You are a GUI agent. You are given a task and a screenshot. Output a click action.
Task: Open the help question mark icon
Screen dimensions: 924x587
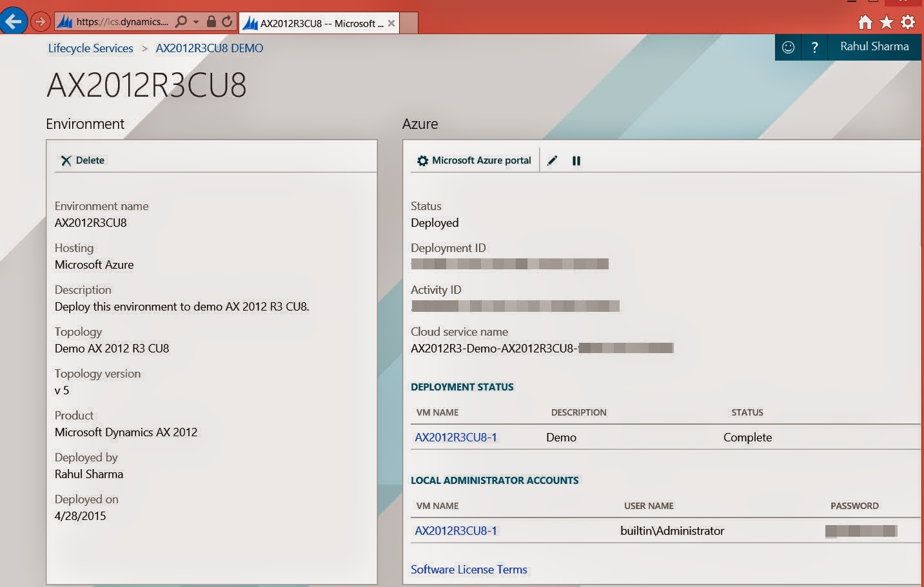tap(814, 47)
